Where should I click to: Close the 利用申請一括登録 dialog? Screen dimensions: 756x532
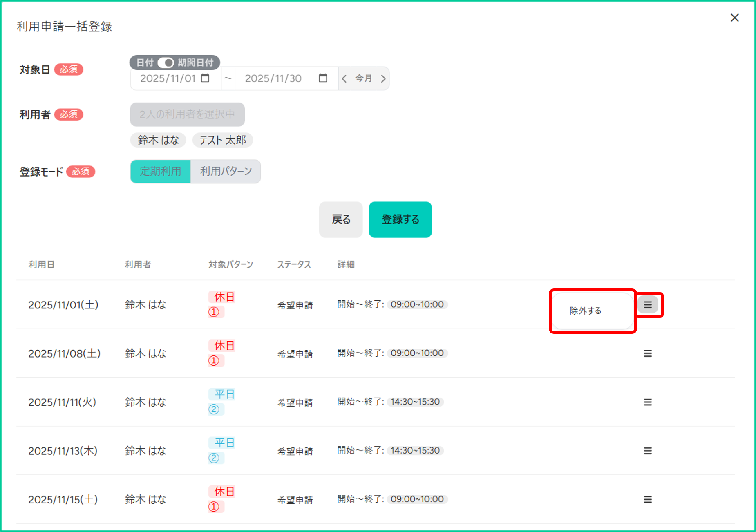click(734, 18)
